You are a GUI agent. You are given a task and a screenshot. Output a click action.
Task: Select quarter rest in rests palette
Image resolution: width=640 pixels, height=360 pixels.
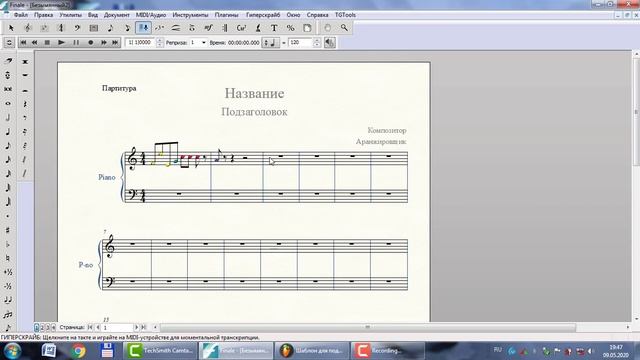click(25, 104)
